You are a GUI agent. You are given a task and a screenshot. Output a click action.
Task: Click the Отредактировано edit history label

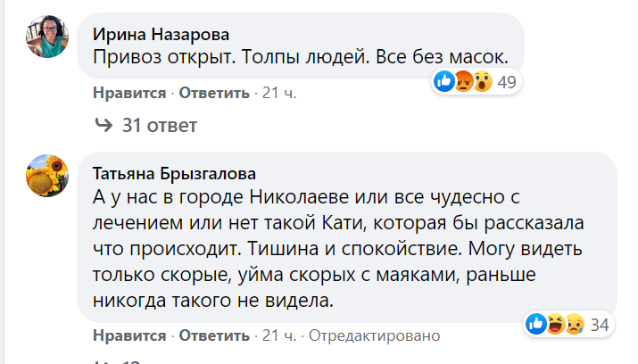coord(372,335)
